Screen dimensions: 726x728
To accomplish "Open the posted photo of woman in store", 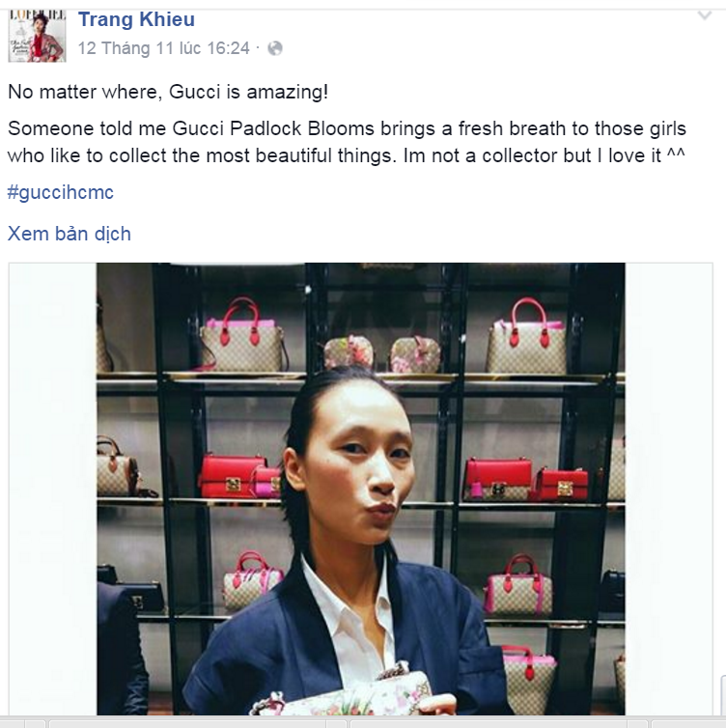I will coord(361,489).
